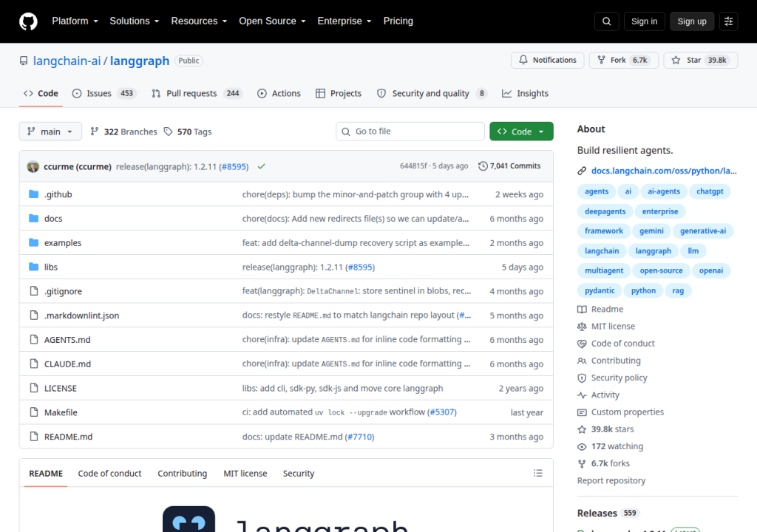
Task: Select the Code repository tab
Action: [41, 93]
